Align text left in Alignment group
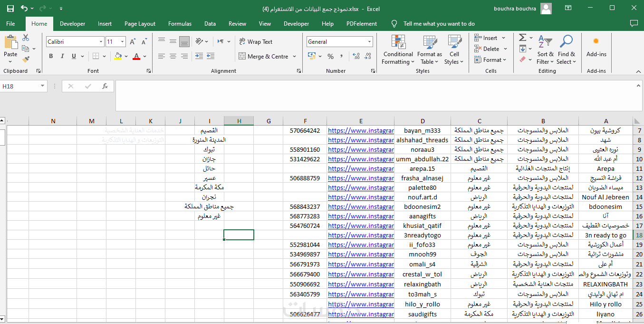 click(162, 56)
